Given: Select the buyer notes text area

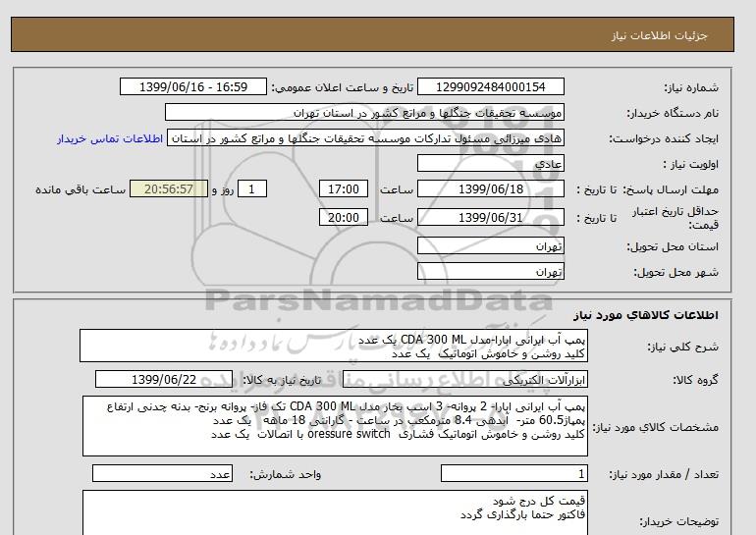Looking at the screenshot, I should 335,512.
